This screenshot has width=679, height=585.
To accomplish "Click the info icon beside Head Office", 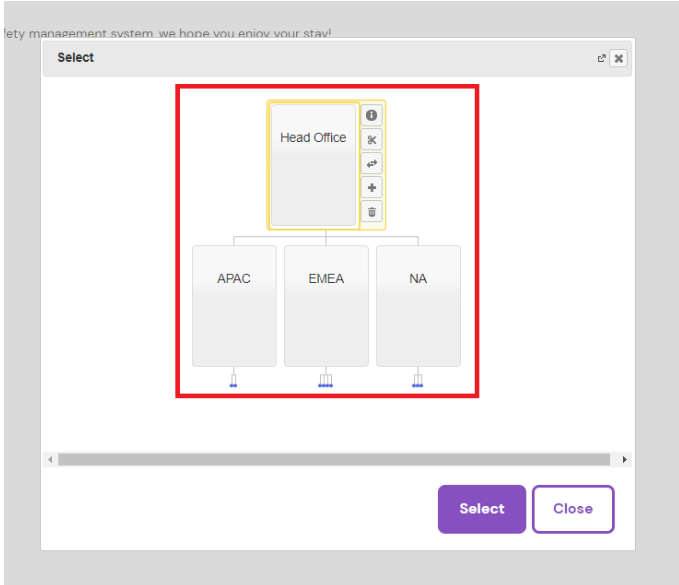I will pos(371,115).
